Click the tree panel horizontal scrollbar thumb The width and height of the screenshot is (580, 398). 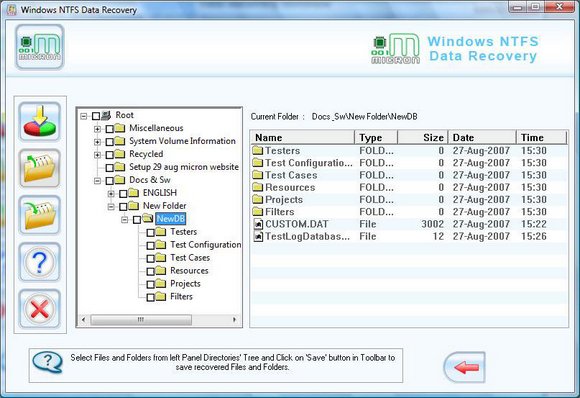(x=141, y=319)
